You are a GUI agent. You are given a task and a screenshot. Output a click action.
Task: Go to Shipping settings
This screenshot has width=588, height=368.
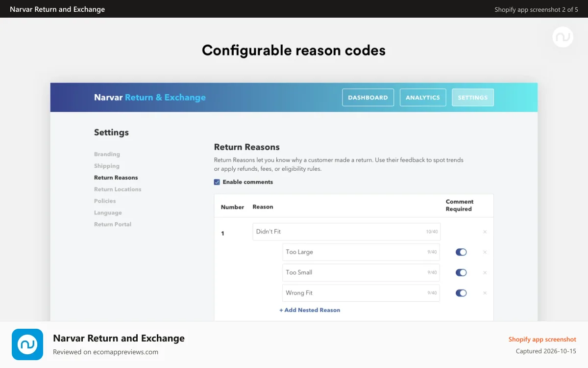tap(107, 166)
